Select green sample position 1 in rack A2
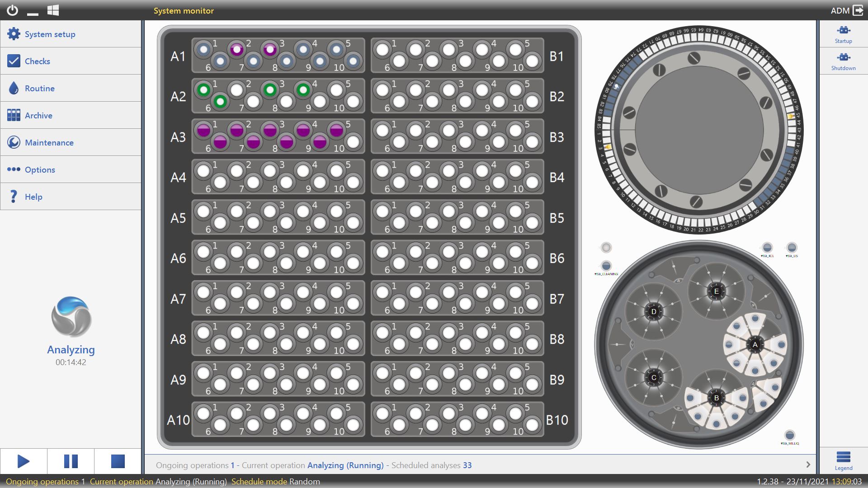The image size is (868, 488). click(x=203, y=90)
